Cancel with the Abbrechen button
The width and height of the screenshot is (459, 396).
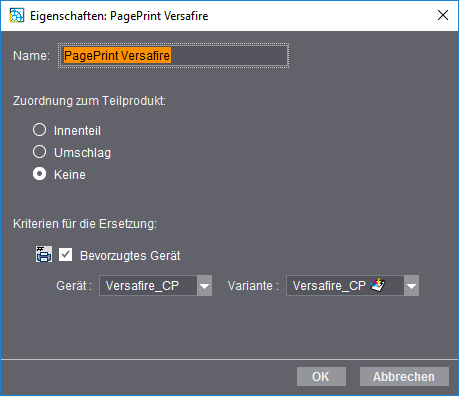(x=404, y=377)
